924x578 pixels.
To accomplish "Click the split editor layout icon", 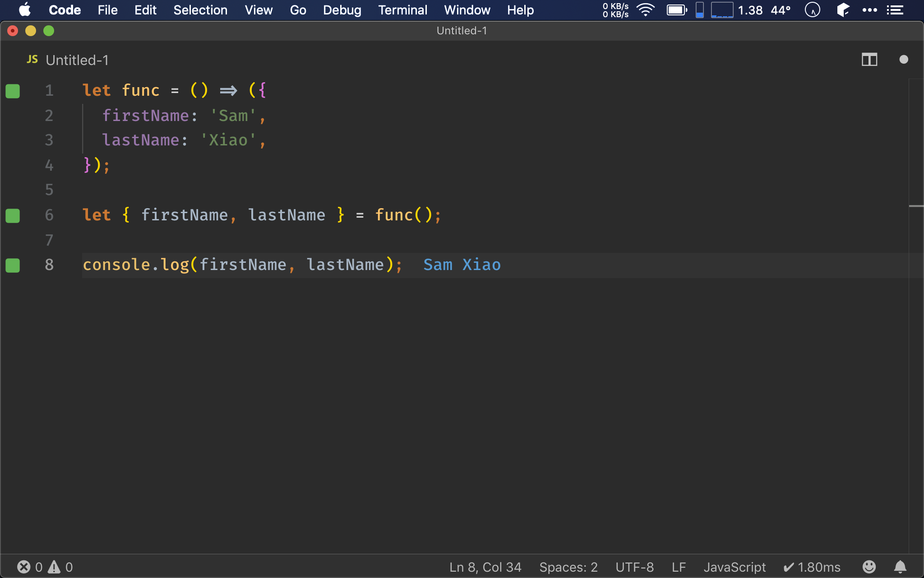I will [x=869, y=59].
